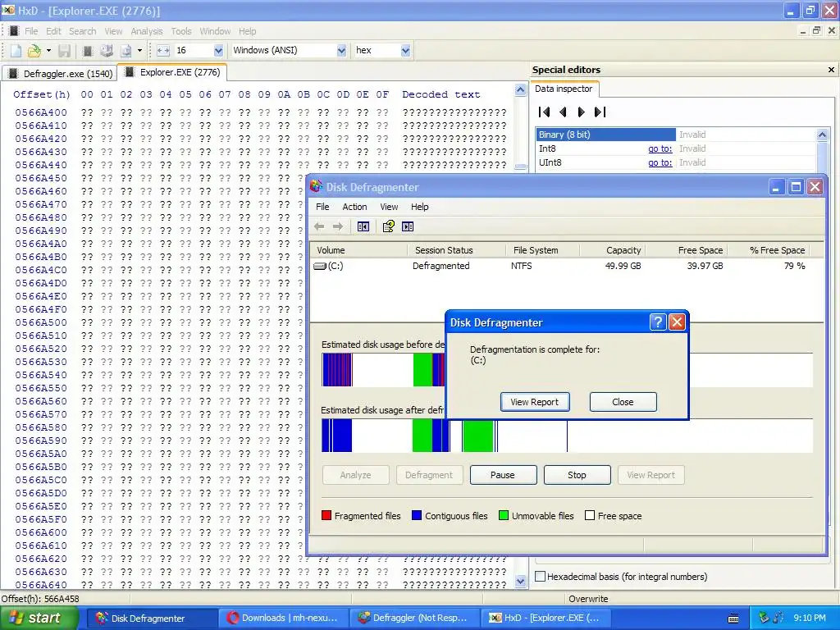Screen dimensions: 840x630
Task: Click the (C:) drive icon in volume list
Action: (x=320, y=267)
